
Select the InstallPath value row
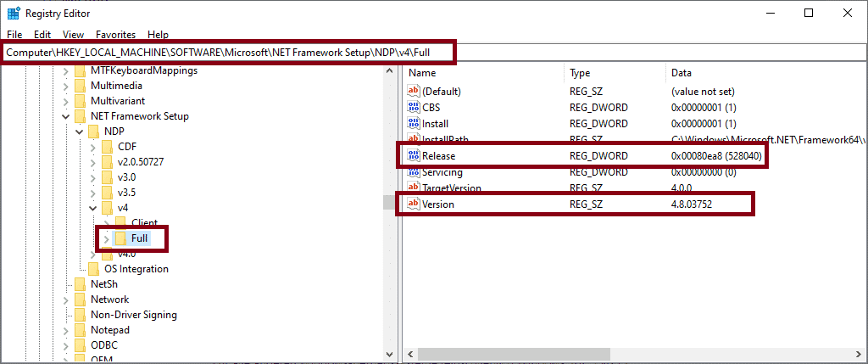click(x=635, y=140)
